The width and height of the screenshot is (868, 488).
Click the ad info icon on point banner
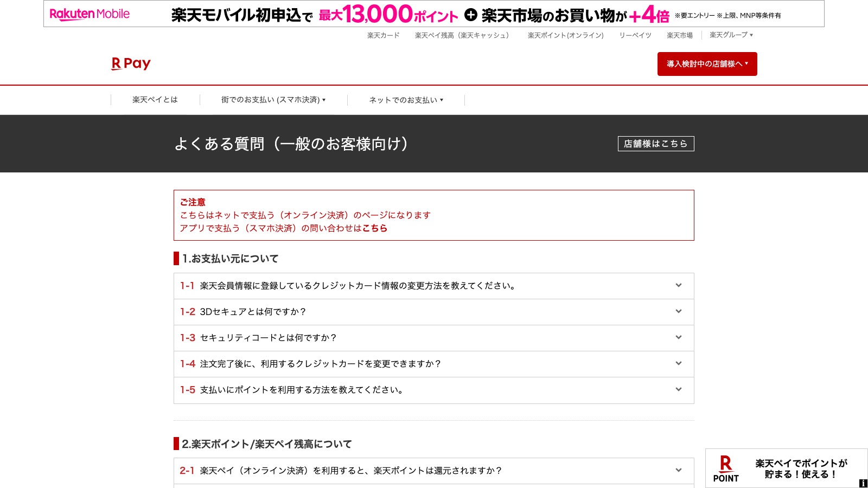(x=863, y=483)
